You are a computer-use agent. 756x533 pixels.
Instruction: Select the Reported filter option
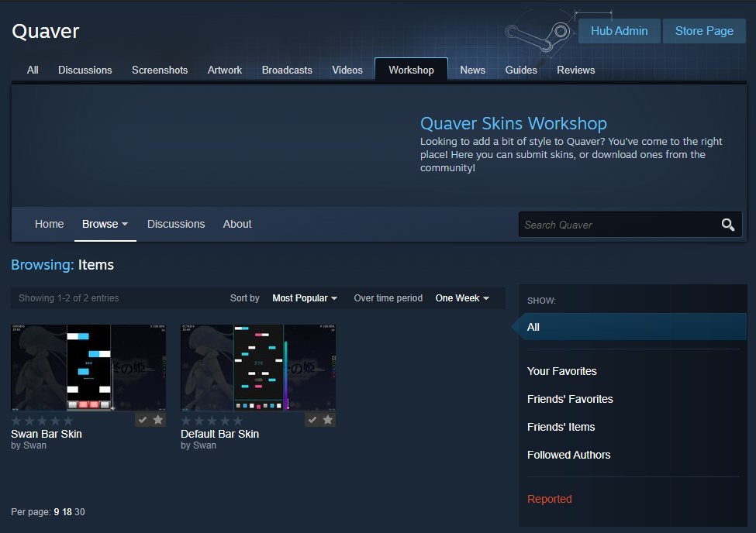click(550, 498)
